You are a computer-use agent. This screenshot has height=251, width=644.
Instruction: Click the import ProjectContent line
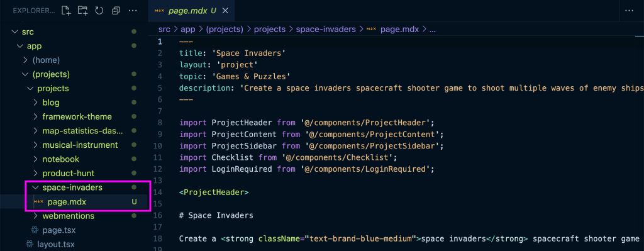[x=311, y=135]
